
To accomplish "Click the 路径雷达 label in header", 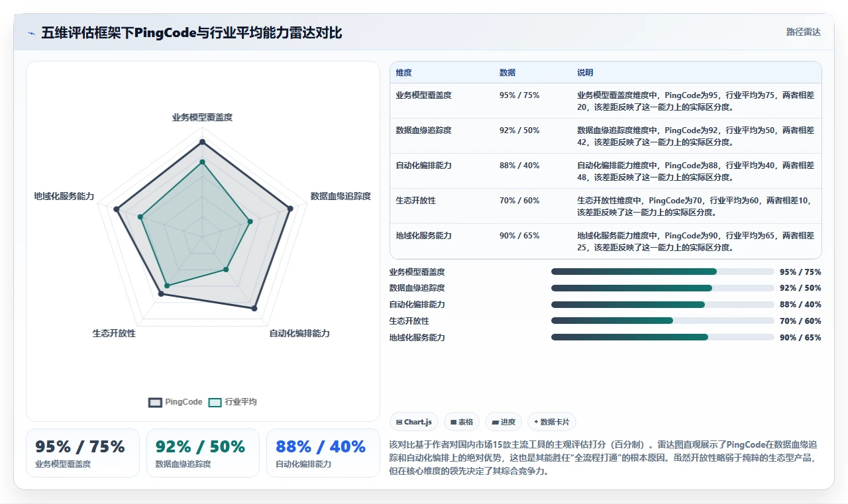I will (x=803, y=32).
